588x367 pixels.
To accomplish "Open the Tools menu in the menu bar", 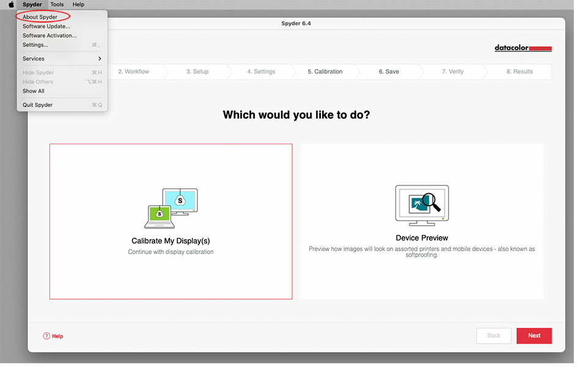I will pyautogui.click(x=57, y=4).
